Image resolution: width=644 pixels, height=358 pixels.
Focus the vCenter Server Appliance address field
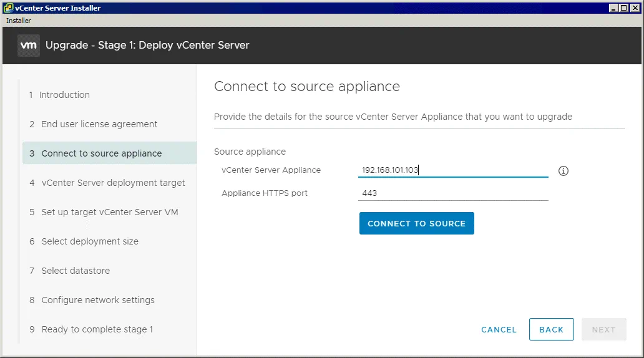[x=452, y=170]
